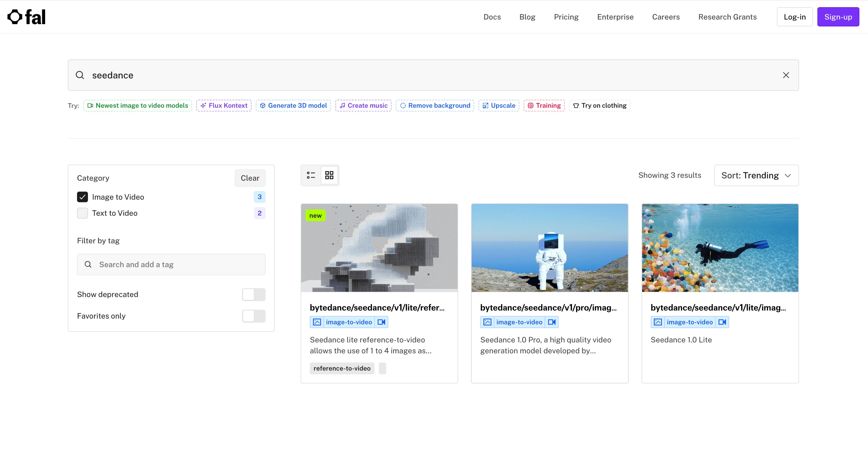Image resolution: width=868 pixels, height=451 pixels.
Task: Switch to grid view layout
Action: (329, 175)
